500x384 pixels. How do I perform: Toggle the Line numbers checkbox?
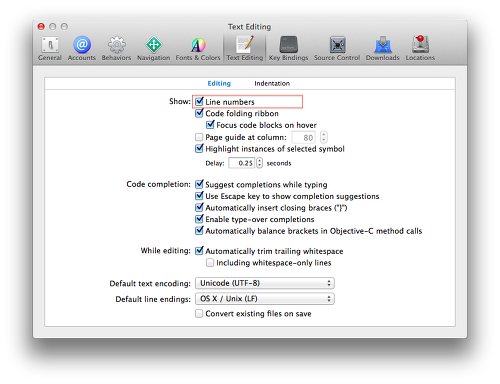199,101
